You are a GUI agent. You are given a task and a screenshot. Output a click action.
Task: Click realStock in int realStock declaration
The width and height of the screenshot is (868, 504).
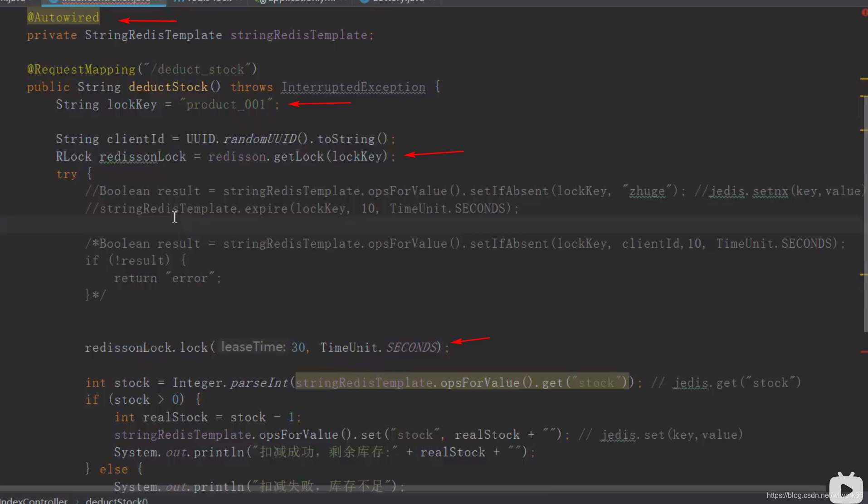(176, 417)
